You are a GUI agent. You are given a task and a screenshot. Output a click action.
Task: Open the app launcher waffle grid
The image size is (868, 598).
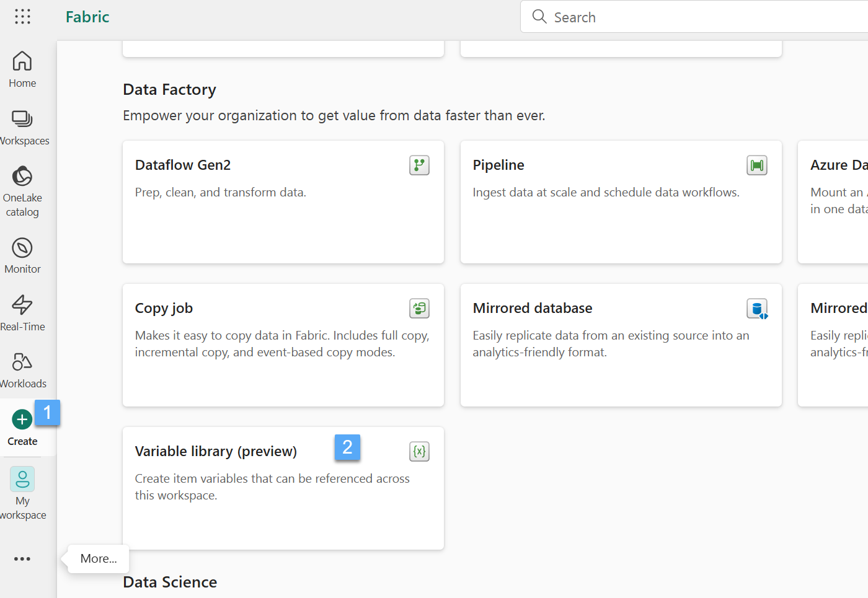click(22, 17)
